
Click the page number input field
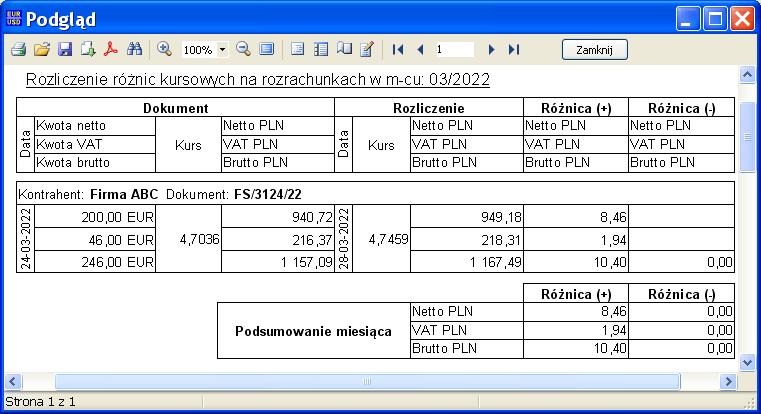[x=454, y=49]
